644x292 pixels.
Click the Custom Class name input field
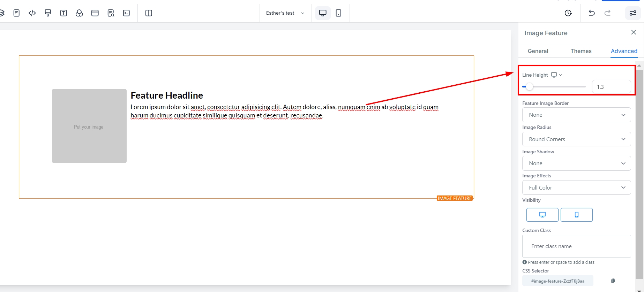tap(576, 246)
